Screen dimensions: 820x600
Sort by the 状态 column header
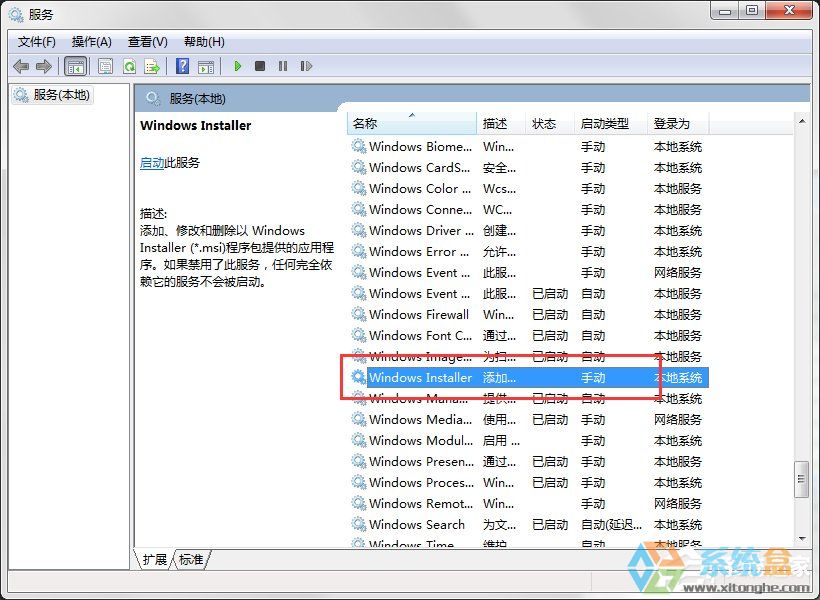point(550,123)
